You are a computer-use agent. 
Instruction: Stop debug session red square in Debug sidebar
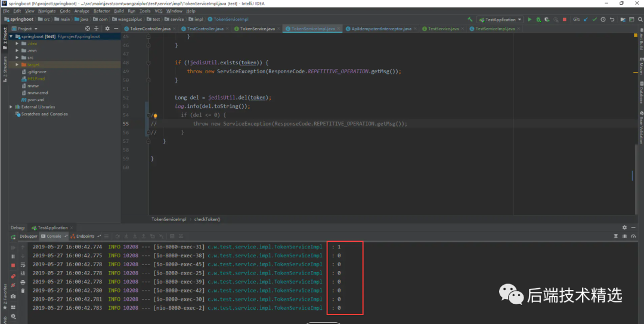click(x=13, y=266)
